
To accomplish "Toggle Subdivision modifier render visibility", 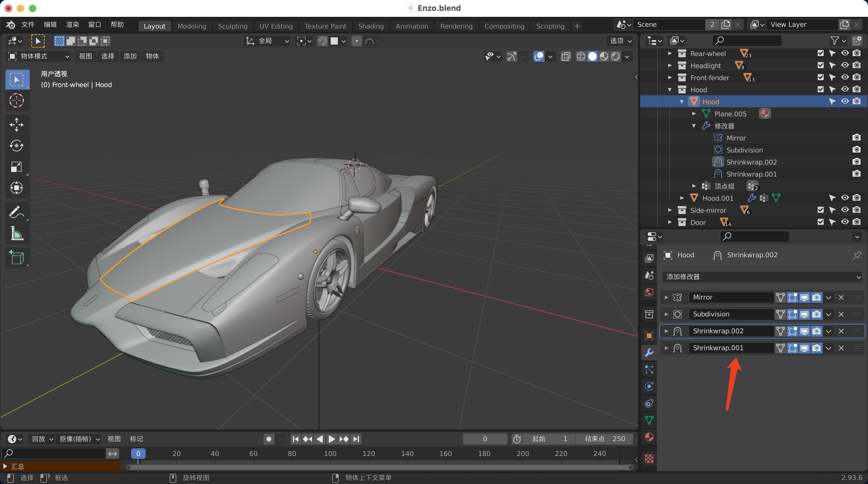I will point(816,314).
